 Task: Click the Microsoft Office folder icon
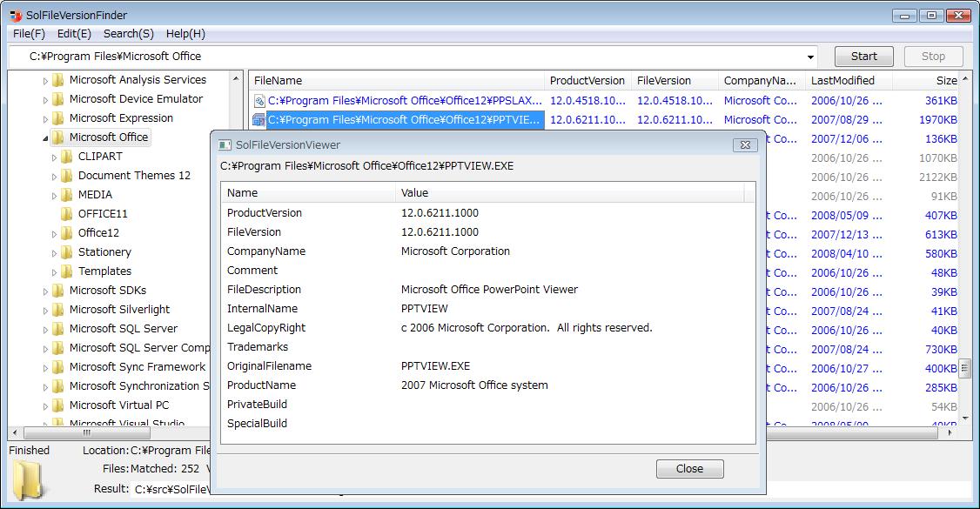tap(58, 137)
